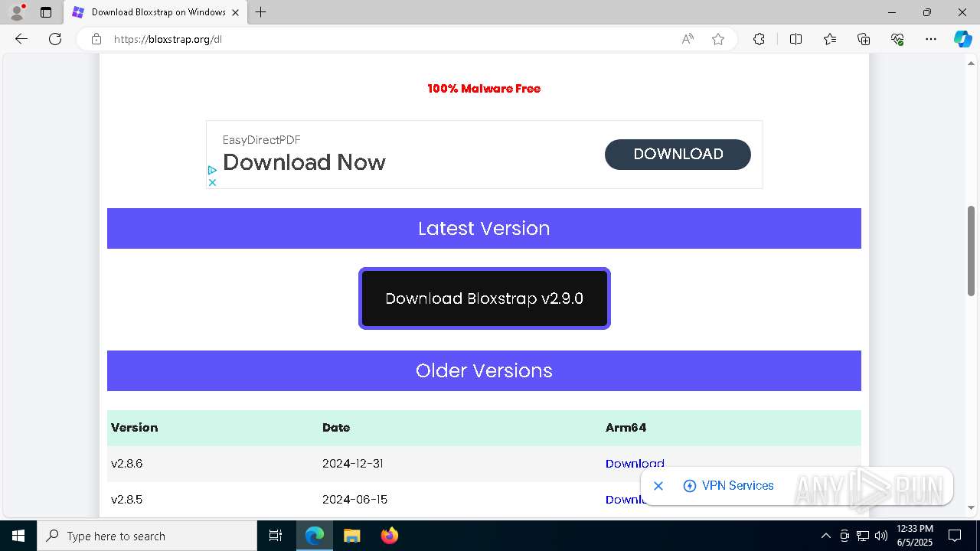Open a new browser tab

(261, 12)
